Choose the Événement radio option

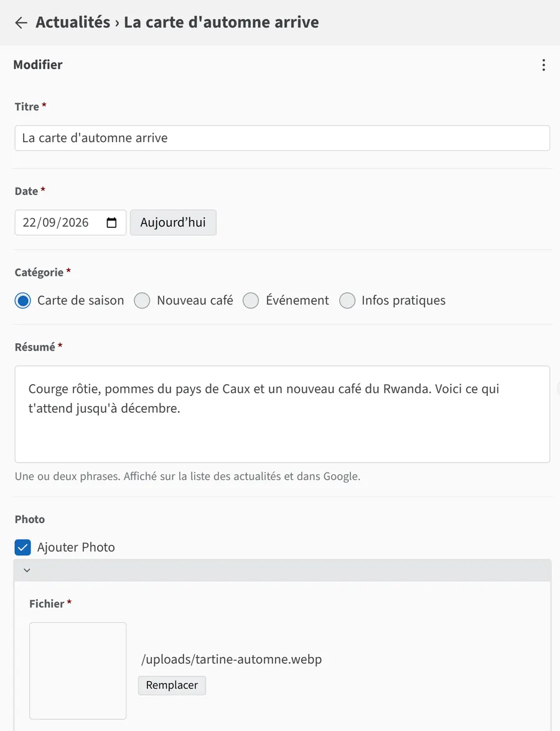(251, 300)
